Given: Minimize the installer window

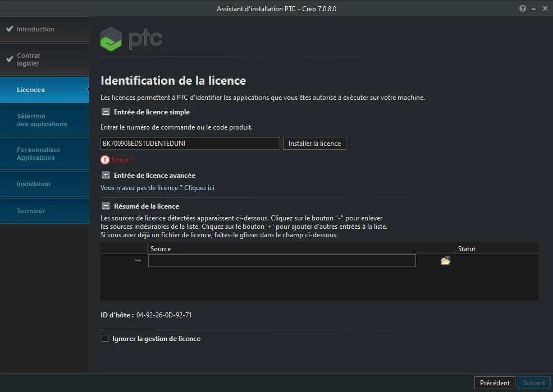Looking at the screenshot, I should click(x=533, y=9).
